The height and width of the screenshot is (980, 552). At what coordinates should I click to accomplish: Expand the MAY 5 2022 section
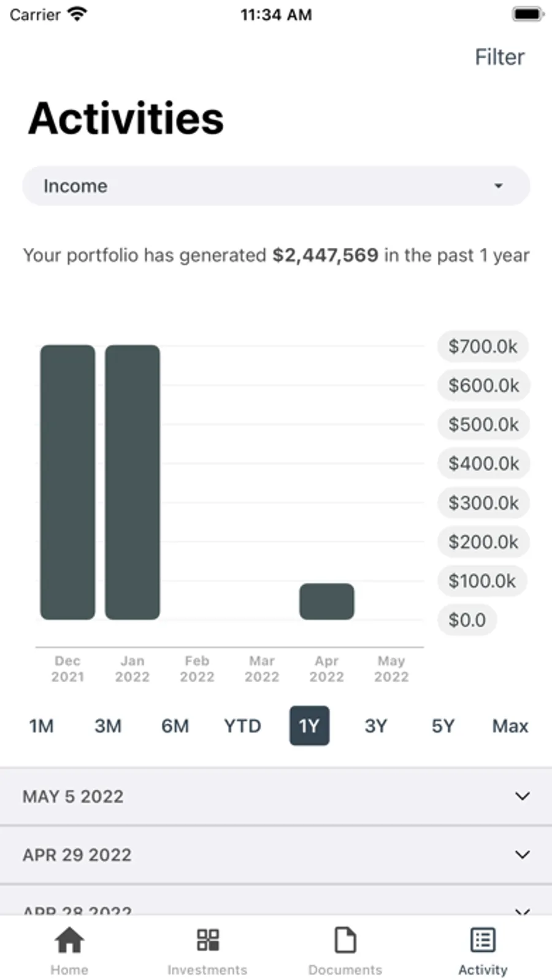(x=276, y=796)
